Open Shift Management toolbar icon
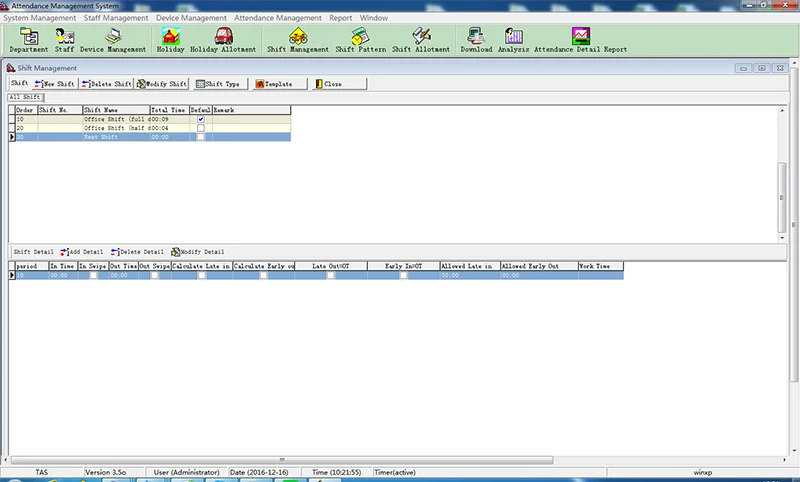Screen dimensions: 800x482 [298, 40]
